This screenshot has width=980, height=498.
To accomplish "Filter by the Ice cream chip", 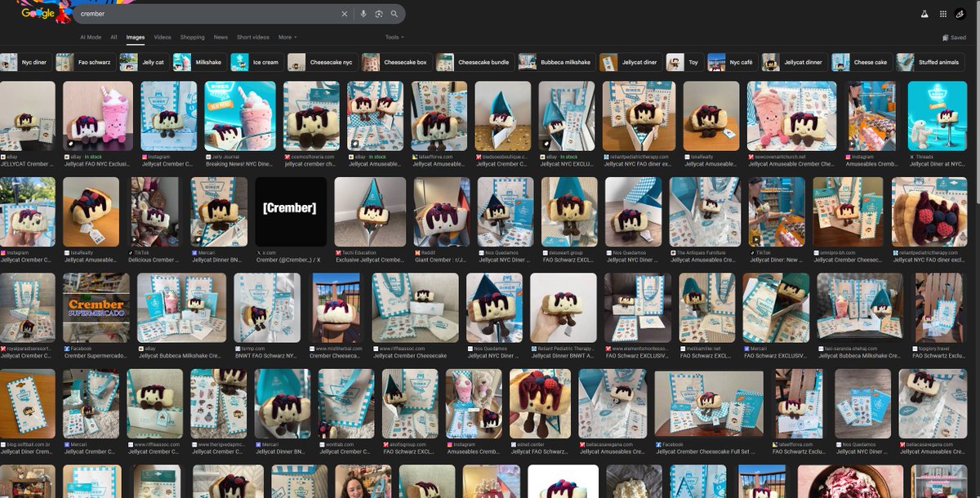I will 256,62.
